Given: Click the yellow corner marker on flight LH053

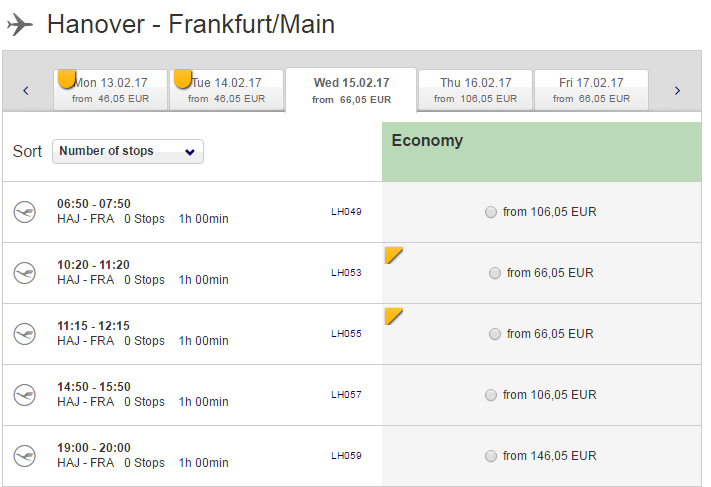Looking at the screenshot, I should [x=392, y=254].
